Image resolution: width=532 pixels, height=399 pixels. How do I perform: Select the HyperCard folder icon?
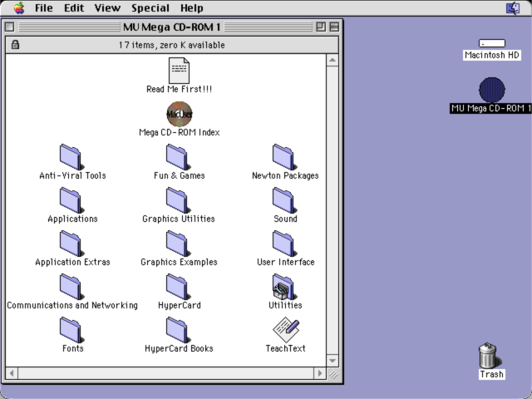point(178,287)
